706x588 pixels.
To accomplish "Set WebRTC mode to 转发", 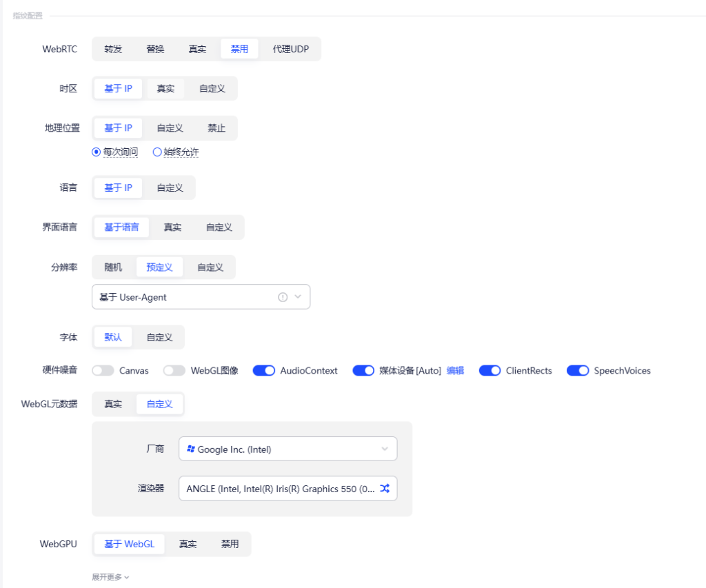I will point(113,49).
